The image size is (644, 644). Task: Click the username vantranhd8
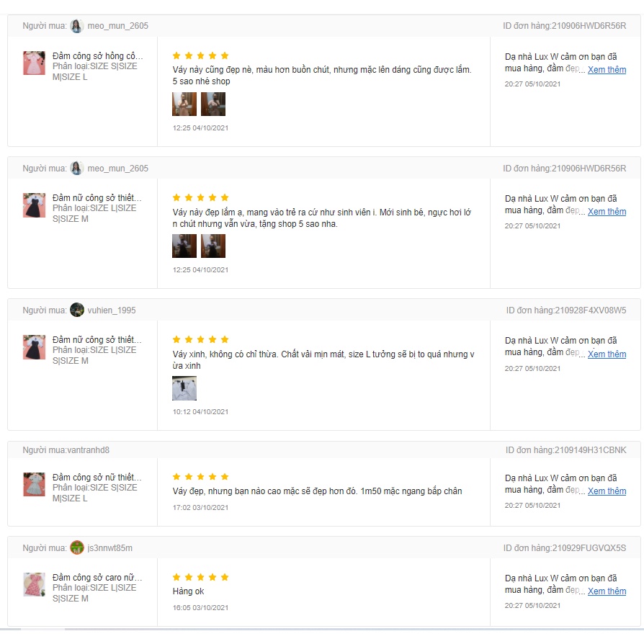89,450
